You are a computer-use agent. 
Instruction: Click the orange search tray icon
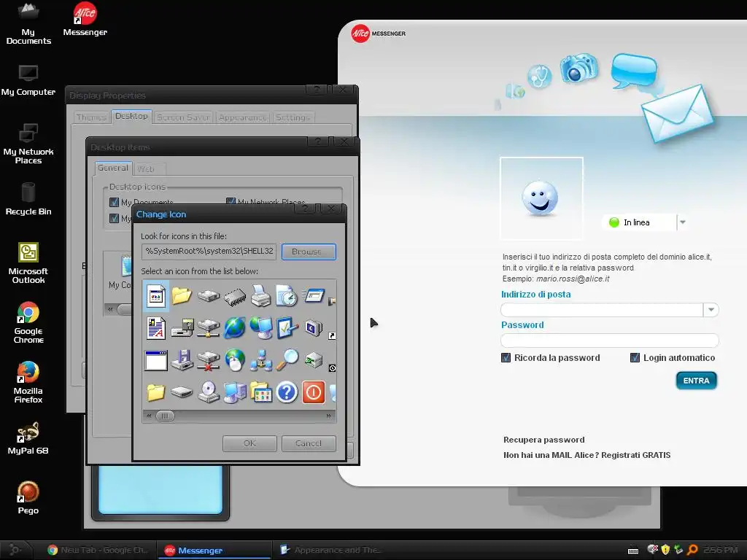pyautogui.click(x=692, y=550)
